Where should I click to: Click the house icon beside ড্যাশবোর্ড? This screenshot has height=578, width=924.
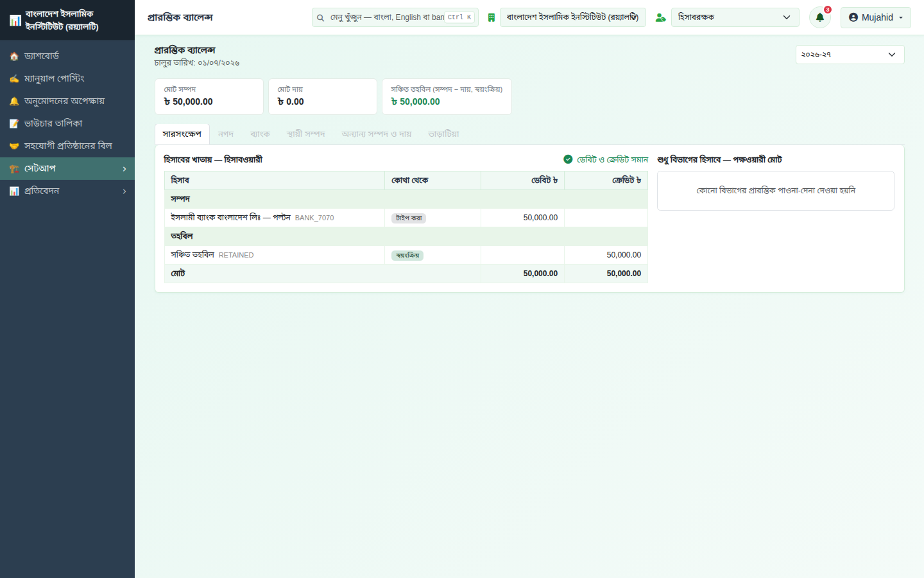click(14, 57)
